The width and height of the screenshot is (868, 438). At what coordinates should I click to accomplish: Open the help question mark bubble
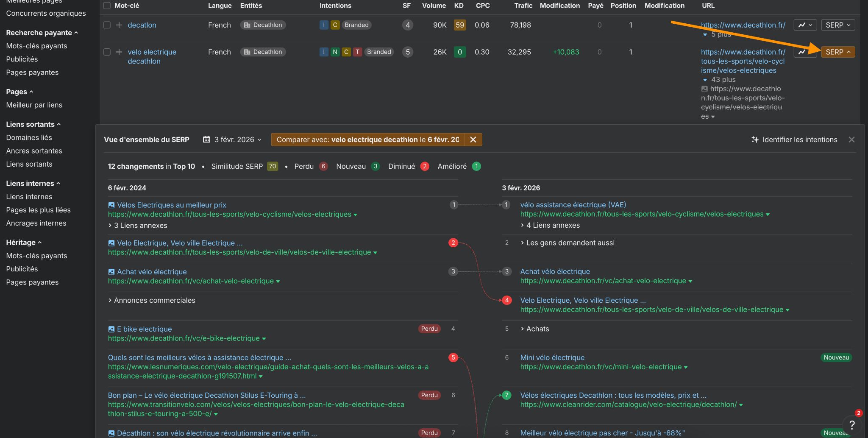(851, 425)
